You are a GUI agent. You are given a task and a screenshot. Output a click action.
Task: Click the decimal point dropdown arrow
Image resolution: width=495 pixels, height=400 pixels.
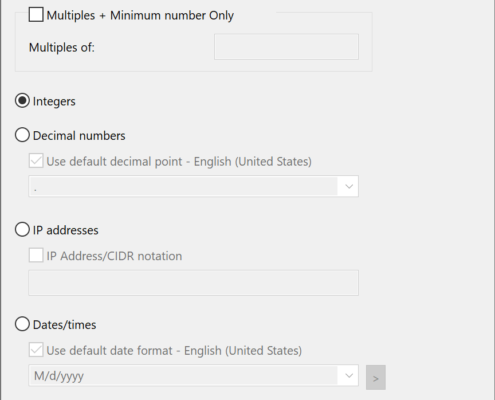click(x=349, y=186)
